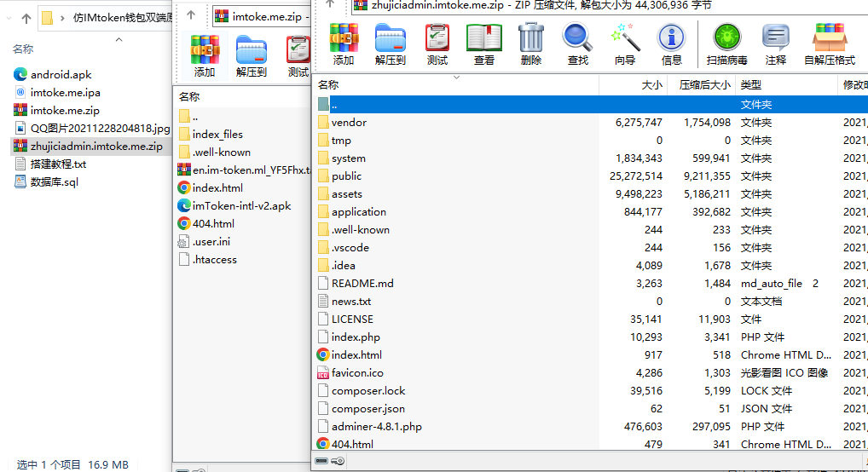The width and height of the screenshot is (868, 472).
Task: Click Extract To (解压到) in imtoke.me.zip window
Action: click(x=252, y=56)
